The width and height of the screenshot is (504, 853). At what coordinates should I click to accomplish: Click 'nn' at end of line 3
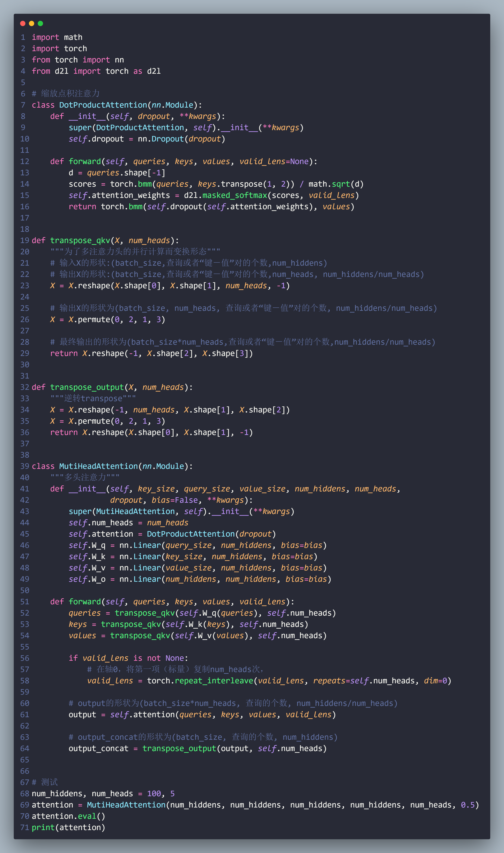(x=119, y=60)
